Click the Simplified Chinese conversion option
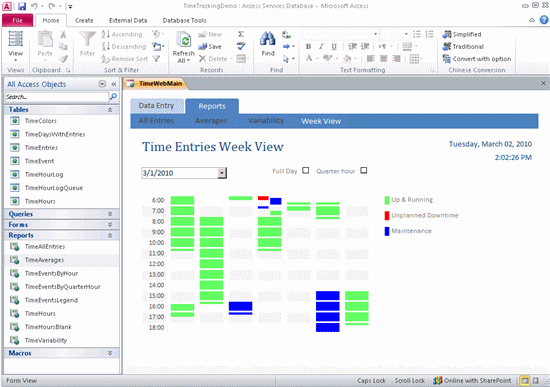 [462, 34]
